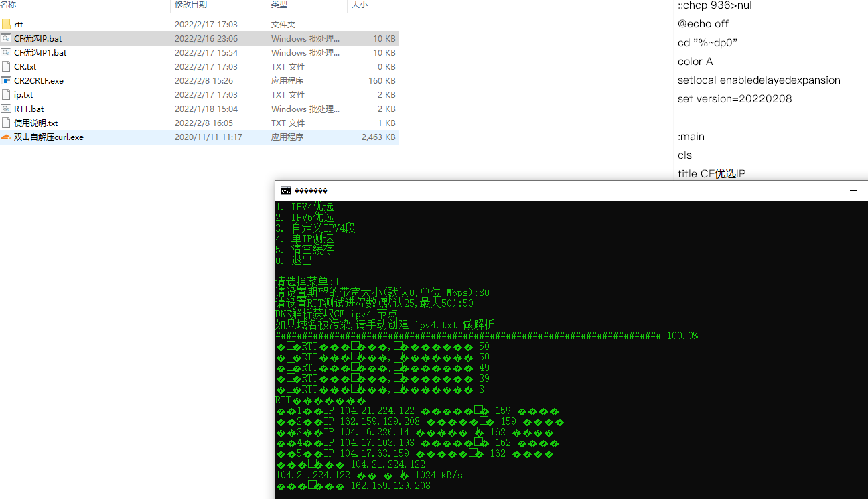868x499 pixels.
Task: Click the cloud icon of 双击自解压curl.exe
Action: tap(7, 137)
